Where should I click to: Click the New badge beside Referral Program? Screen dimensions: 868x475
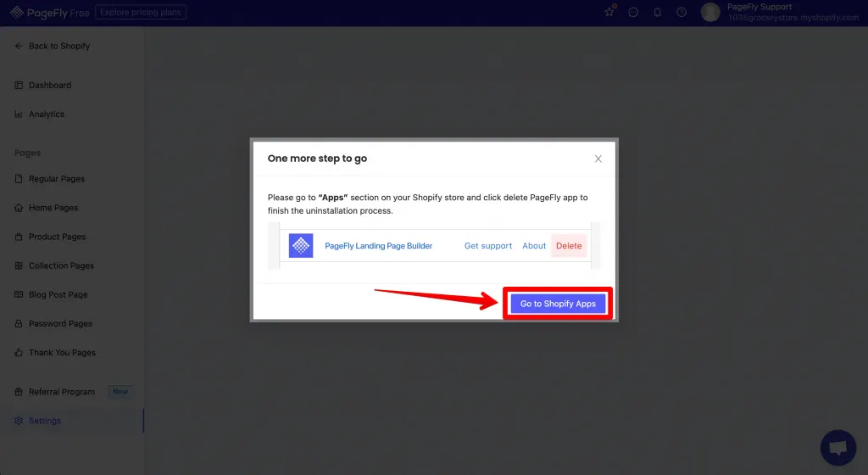pyautogui.click(x=120, y=391)
